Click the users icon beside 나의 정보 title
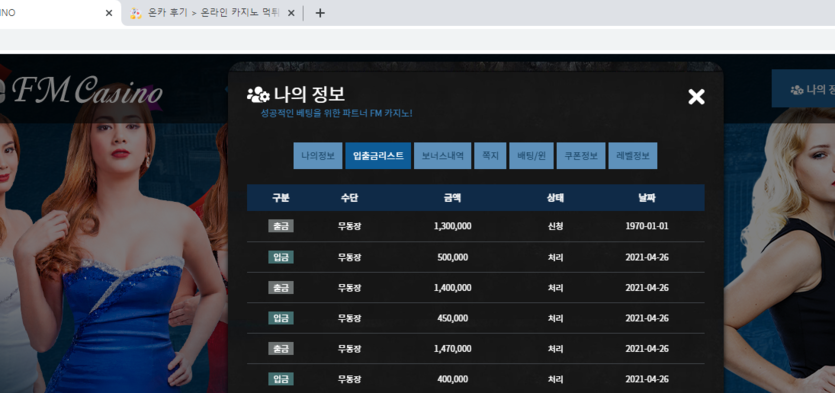 [x=258, y=95]
